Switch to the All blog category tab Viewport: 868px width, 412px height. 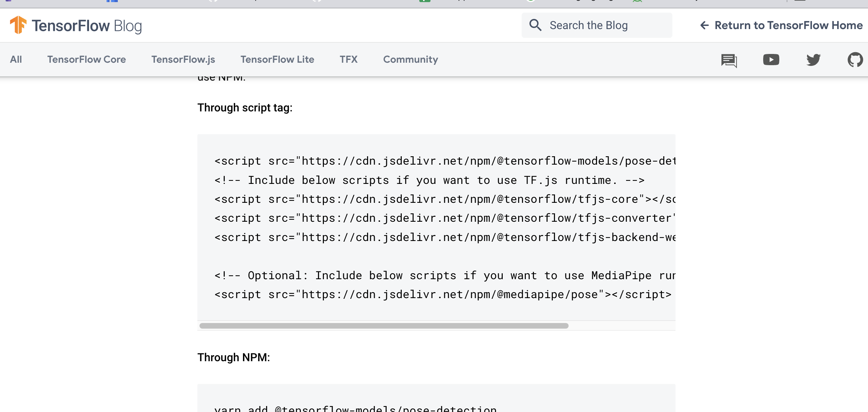(16, 60)
